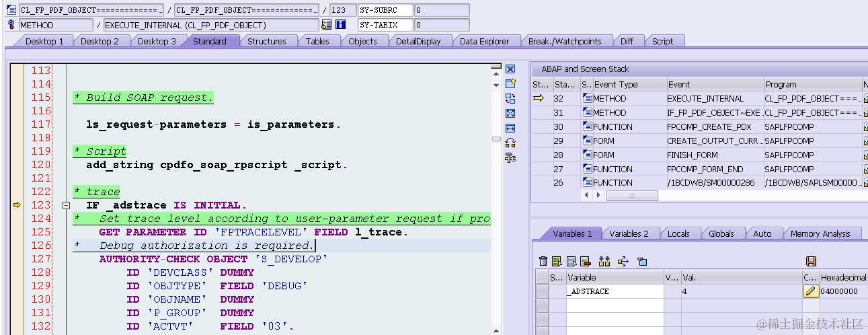Click the navigation icon next to EXECUTE_INTERNAL field

coord(327,25)
